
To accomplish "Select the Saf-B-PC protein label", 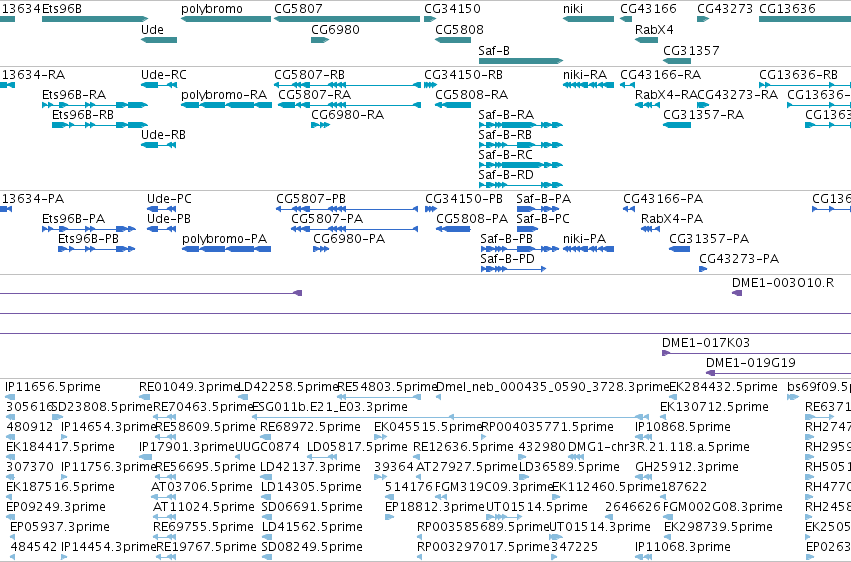I will pyautogui.click(x=543, y=219).
